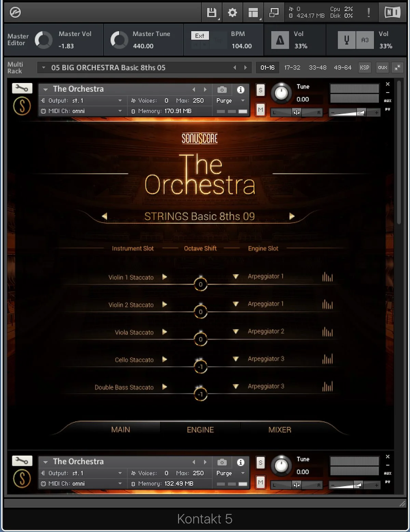Open Violin 1 Staccato instrument slot arrow
This screenshot has width=410, height=532.
[165, 277]
